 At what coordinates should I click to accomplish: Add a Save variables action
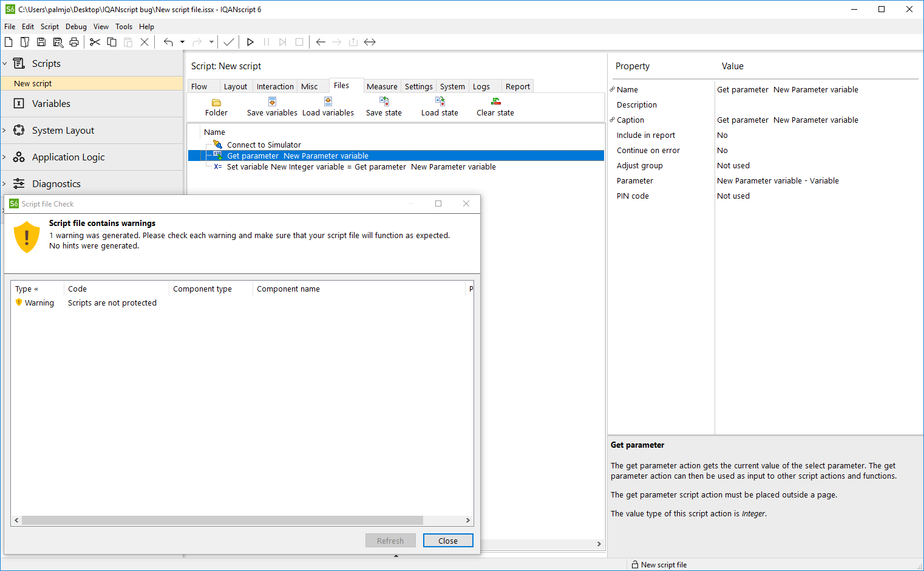pos(272,107)
